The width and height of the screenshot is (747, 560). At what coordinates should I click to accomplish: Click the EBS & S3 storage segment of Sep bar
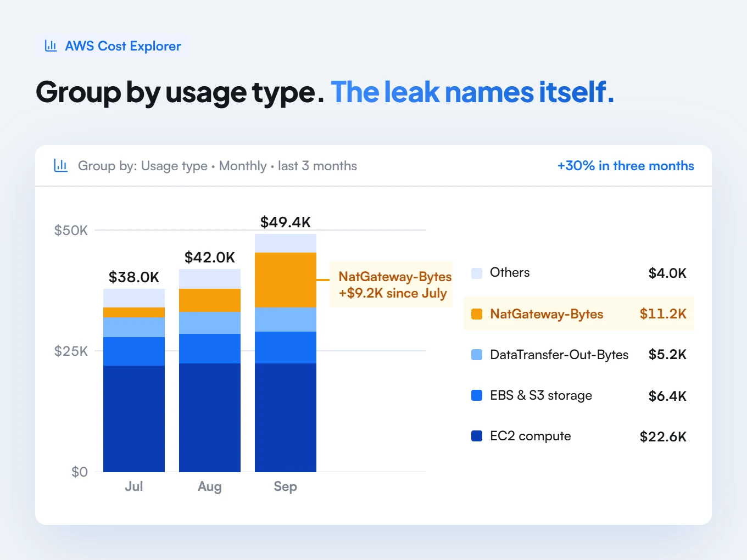[286, 348]
